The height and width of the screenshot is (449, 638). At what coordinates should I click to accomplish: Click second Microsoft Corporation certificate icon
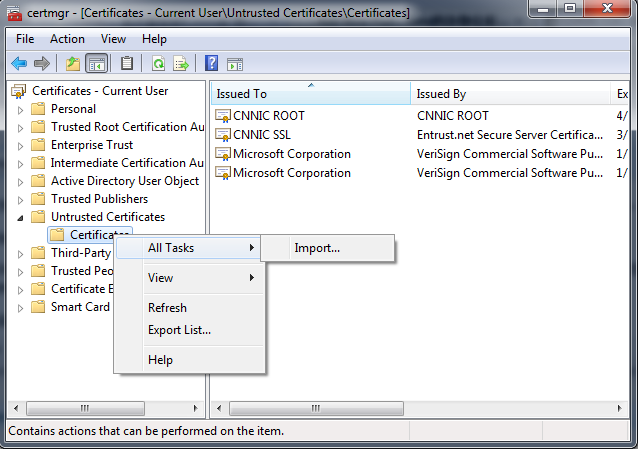pos(223,173)
